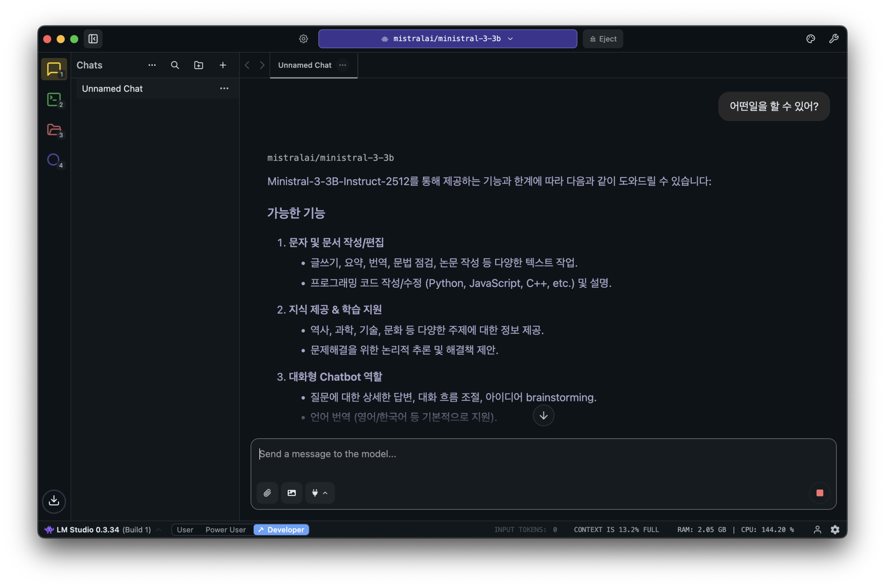Image resolution: width=885 pixels, height=588 pixels.
Task: Open the Discover search sidebar icon
Action: 54,160
